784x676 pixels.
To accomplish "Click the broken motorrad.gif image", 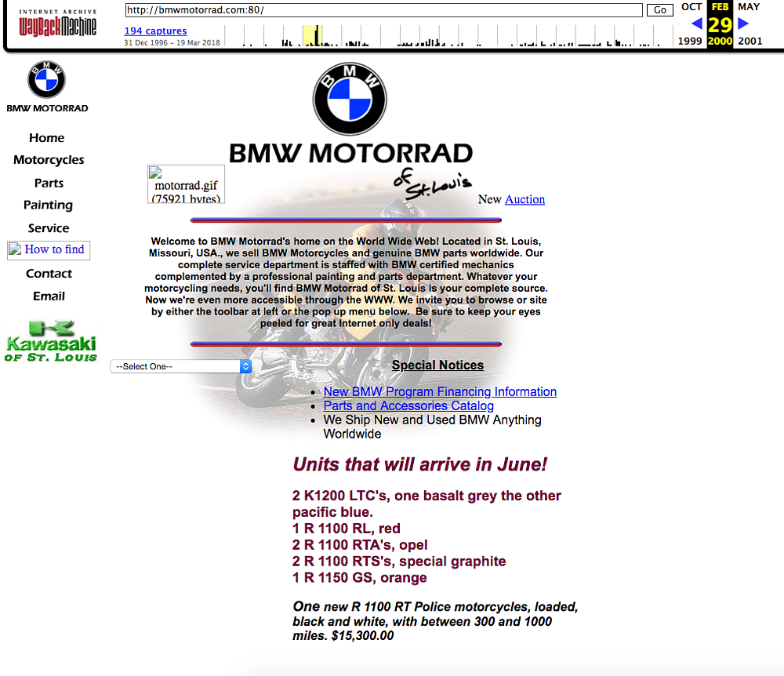I will point(186,184).
